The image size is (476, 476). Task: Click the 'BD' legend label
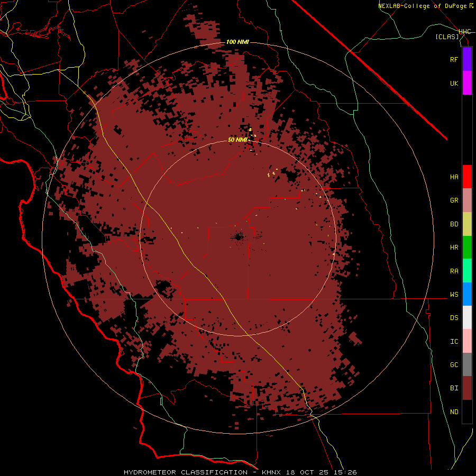(454, 224)
